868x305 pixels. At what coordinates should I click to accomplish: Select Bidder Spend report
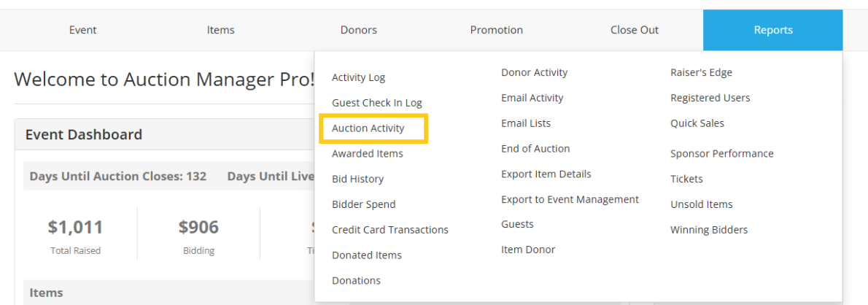coord(364,205)
